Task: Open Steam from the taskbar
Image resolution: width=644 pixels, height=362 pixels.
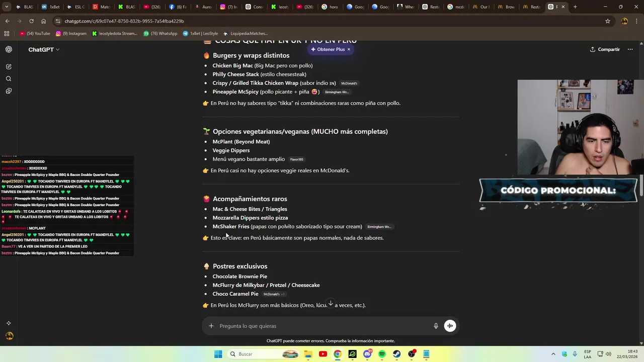Action: (x=397, y=354)
